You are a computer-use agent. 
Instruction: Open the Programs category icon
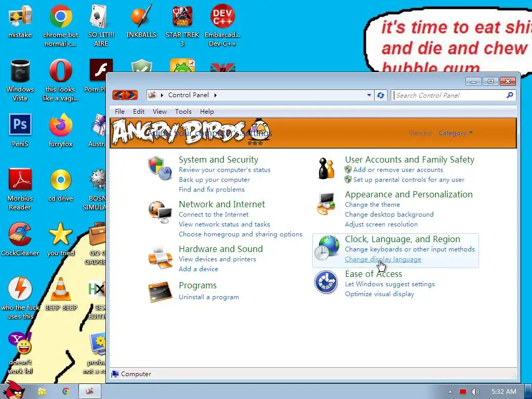(160, 291)
